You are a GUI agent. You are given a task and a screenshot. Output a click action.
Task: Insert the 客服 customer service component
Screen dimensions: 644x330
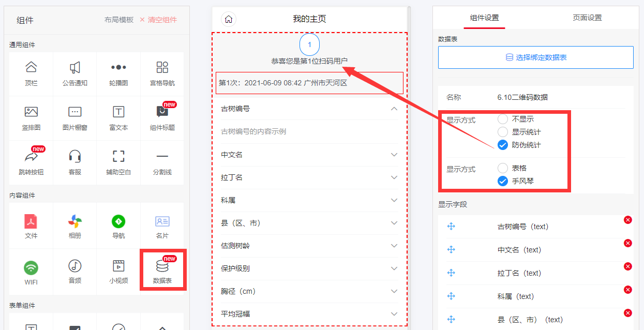[x=75, y=162]
